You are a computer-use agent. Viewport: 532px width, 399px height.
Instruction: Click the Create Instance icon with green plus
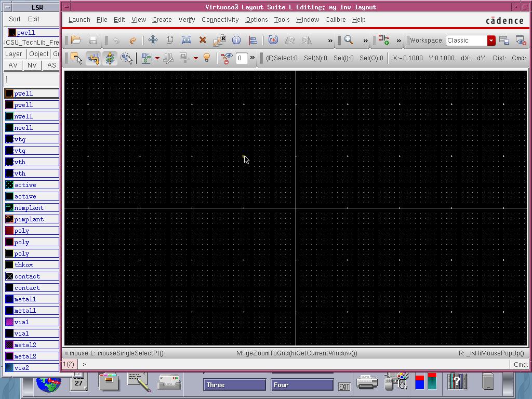click(x=384, y=40)
